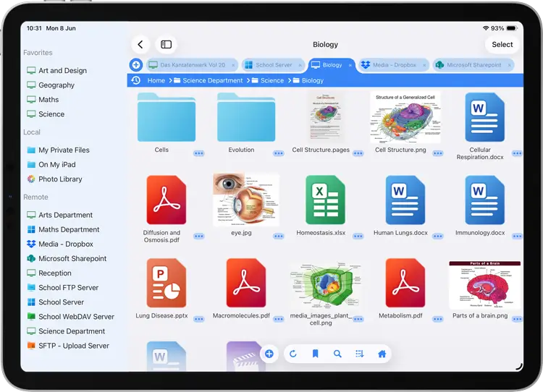
Task: Open the Cells folder
Action: pyautogui.click(x=167, y=117)
